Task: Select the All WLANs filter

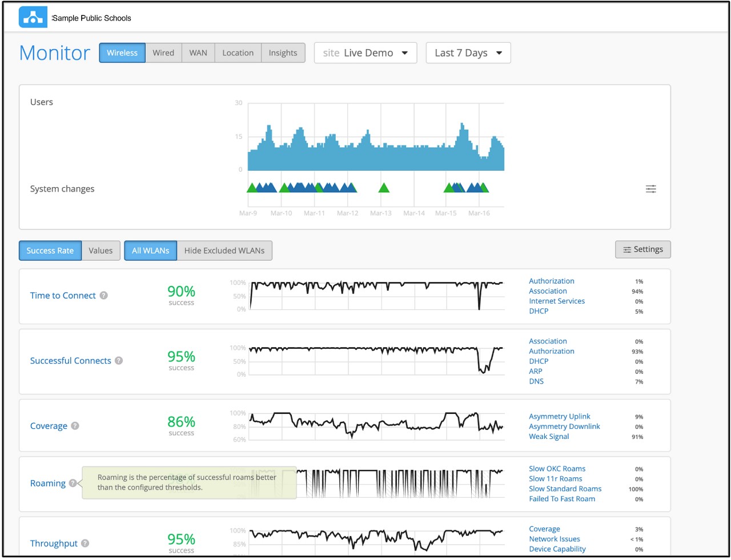Action: click(x=150, y=251)
